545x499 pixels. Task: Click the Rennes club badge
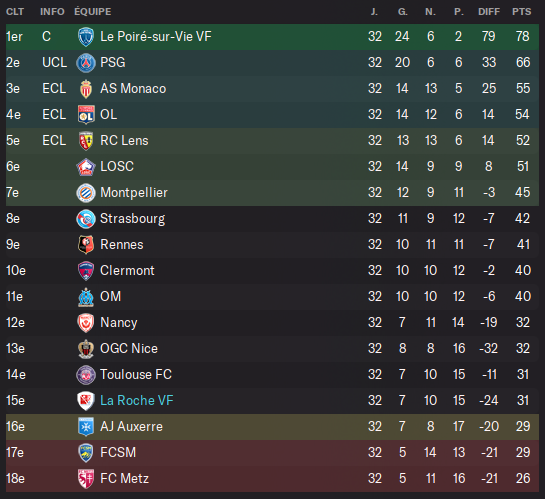coord(86,245)
